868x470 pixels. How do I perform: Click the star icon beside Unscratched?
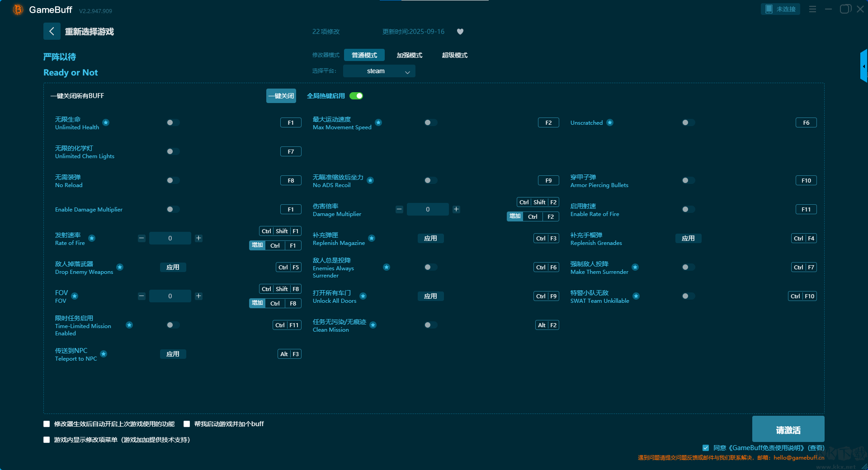pyautogui.click(x=610, y=122)
